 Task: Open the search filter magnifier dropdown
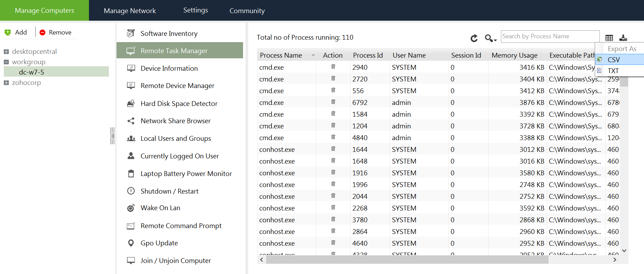point(490,38)
